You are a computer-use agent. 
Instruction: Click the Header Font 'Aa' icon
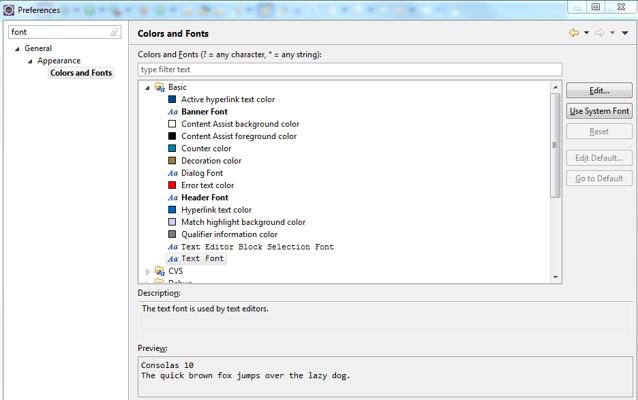172,198
